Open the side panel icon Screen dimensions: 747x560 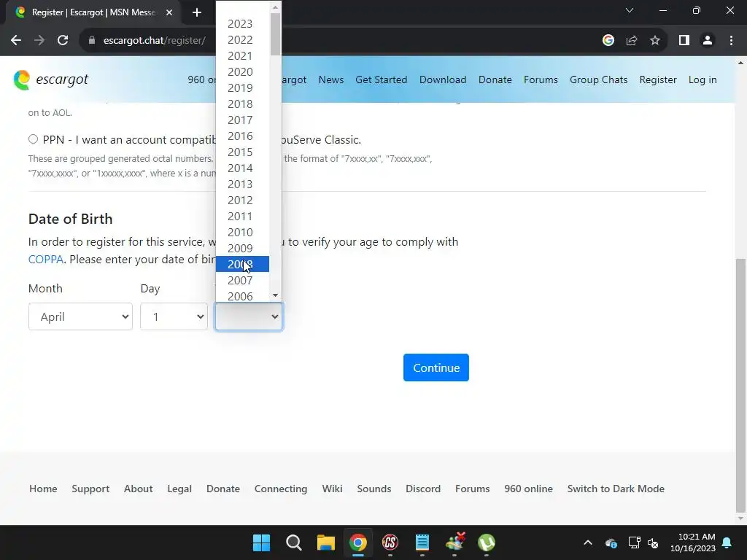click(684, 41)
